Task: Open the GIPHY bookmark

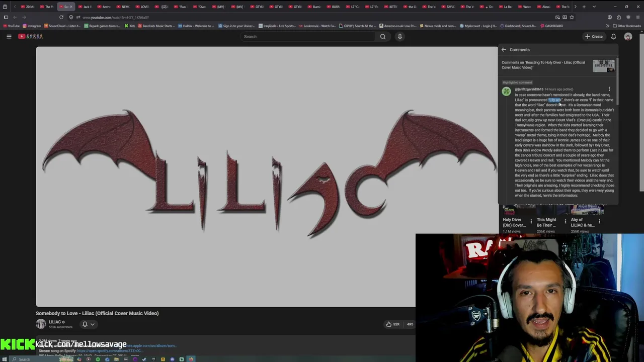Action: click(357, 26)
